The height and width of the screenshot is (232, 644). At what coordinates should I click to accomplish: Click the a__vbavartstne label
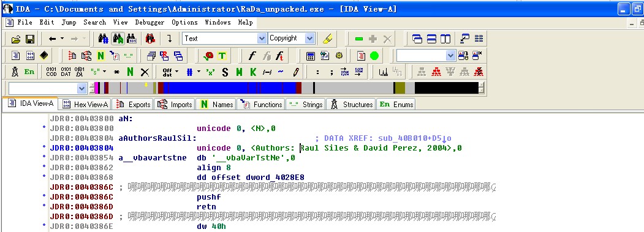[153, 158]
